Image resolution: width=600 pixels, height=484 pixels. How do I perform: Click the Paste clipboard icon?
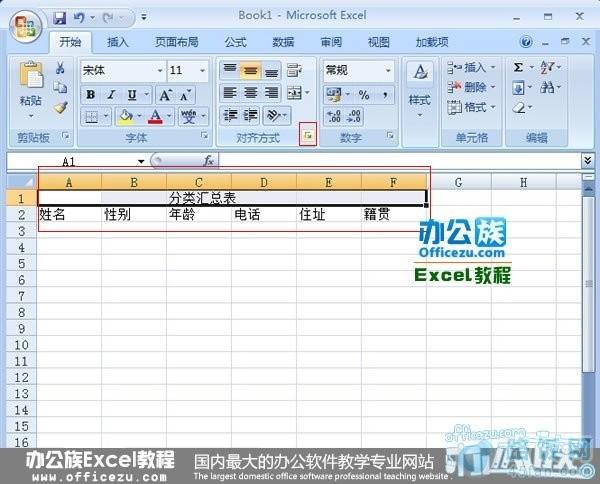point(31,75)
